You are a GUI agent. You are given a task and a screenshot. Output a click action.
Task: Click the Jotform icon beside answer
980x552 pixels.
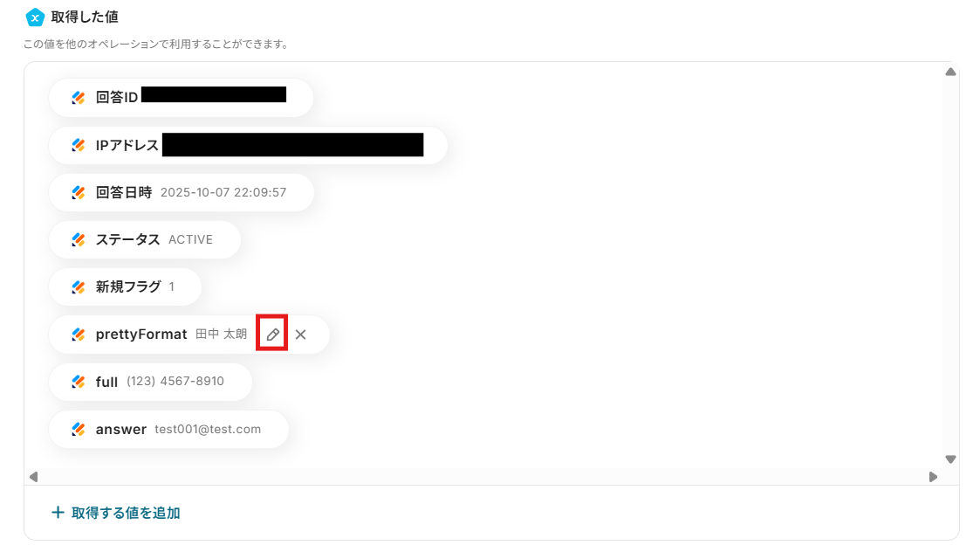79,430
